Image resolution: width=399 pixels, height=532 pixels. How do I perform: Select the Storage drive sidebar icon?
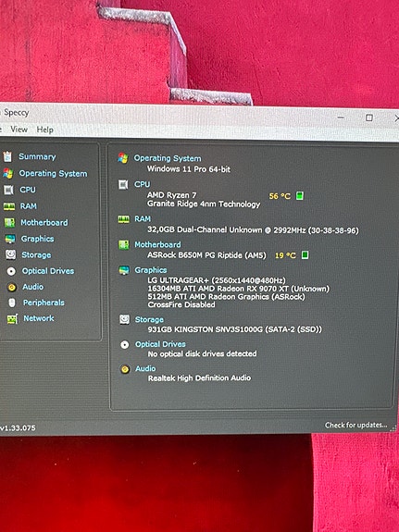pyautogui.click(x=10, y=254)
